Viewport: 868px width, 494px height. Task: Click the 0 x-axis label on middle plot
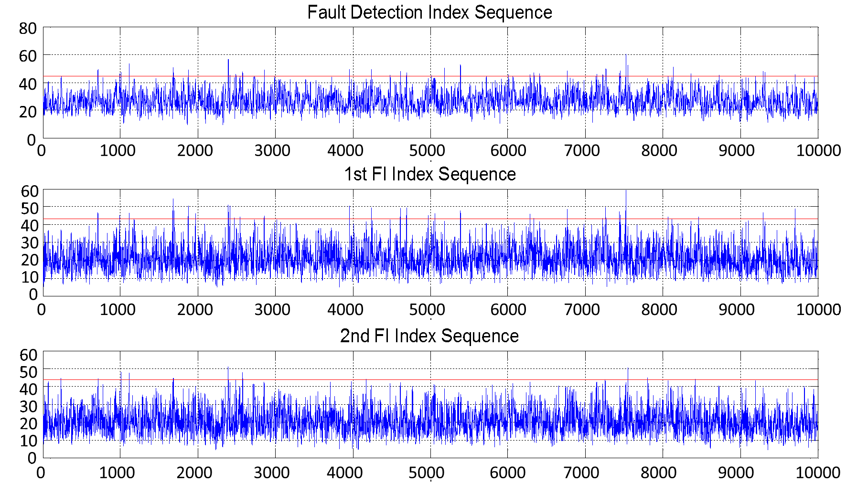[42, 310]
